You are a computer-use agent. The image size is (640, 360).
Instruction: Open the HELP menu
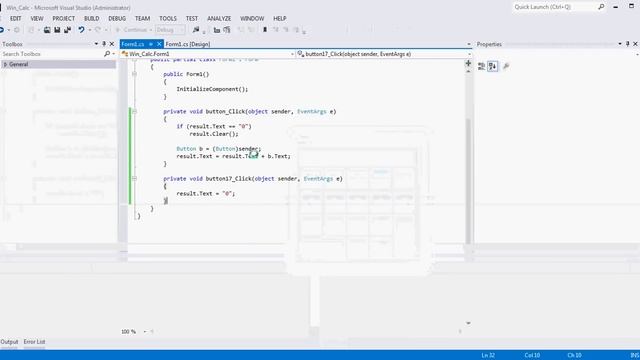pyautogui.click(x=280, y=18)
